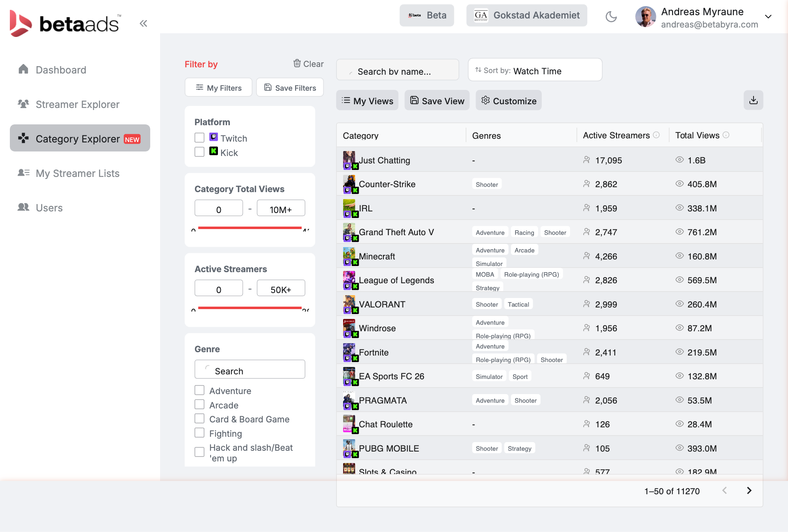Open Streamer Explorer in the sidebar
The image size is (788, 532).
[x=80, y=104]
